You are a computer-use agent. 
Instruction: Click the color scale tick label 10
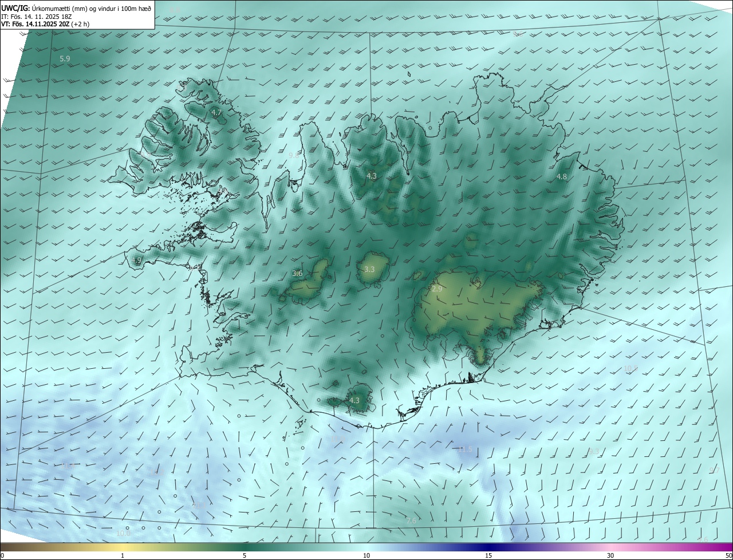(366, 556)
